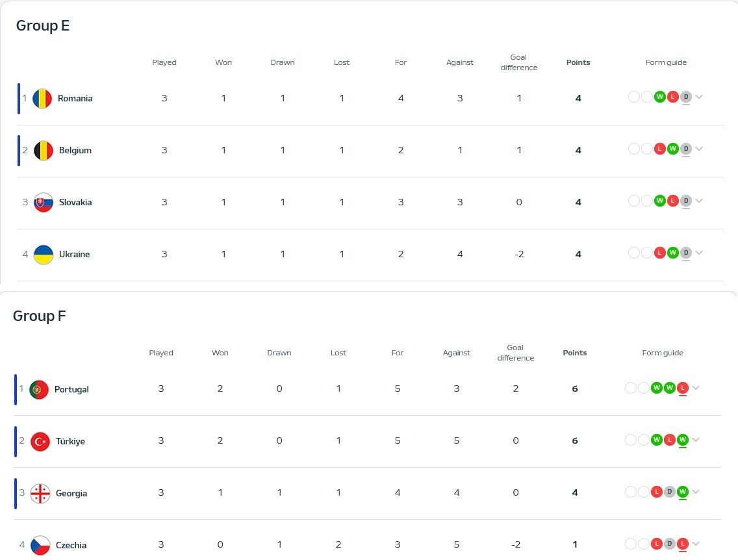Click the Ukraine flag icon
738x560 pixels.
(x=43, y=255)
